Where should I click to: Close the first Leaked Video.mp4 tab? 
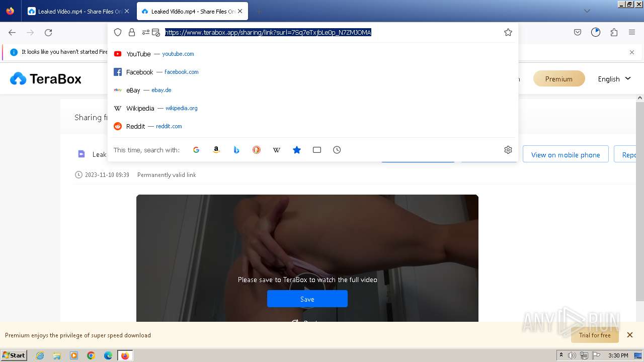pyautogui.click(x=127, y=11)
